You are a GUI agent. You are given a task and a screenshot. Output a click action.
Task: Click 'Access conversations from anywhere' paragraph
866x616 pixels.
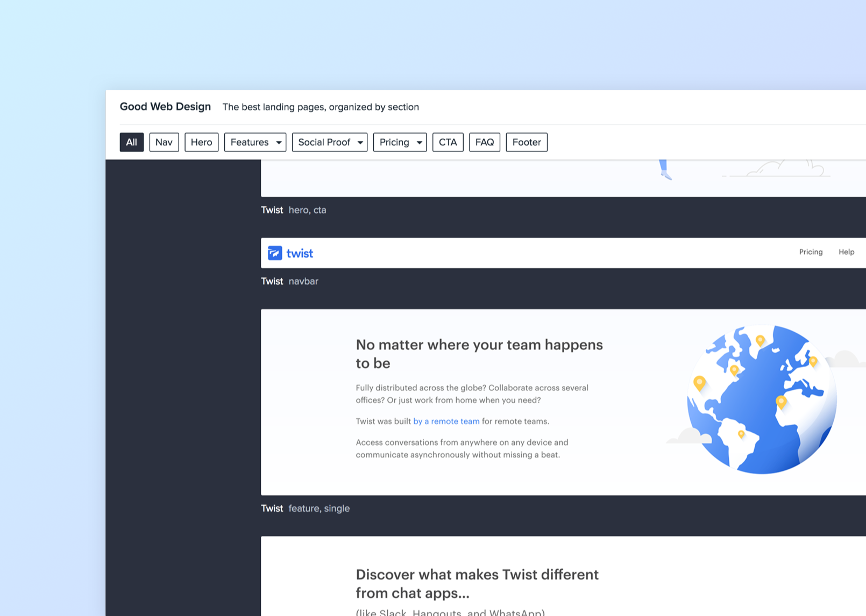[462, 448]
